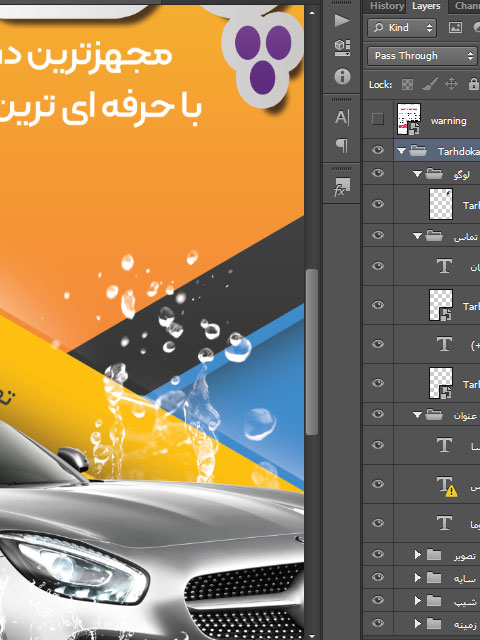Open the 3D panel cube icon

coord(342,47)
